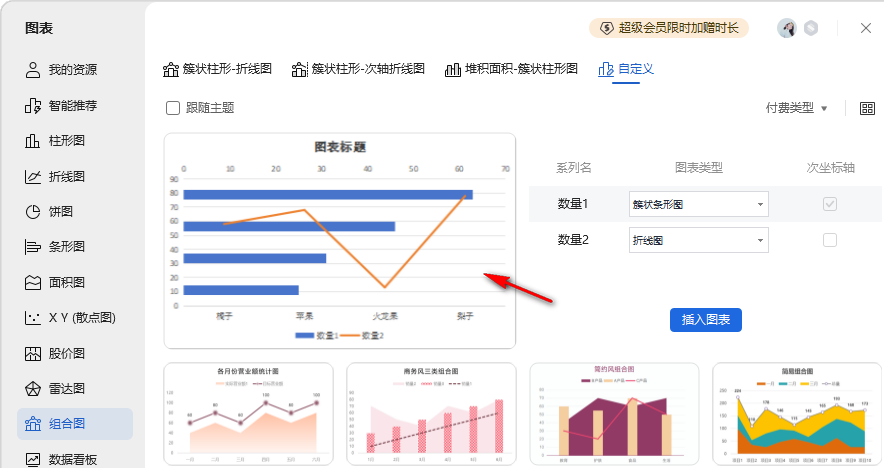The width and height of the screenshot is (884, 468).
Task: Toggle secondary axis checkbox for 数量1
Action: 829,204
